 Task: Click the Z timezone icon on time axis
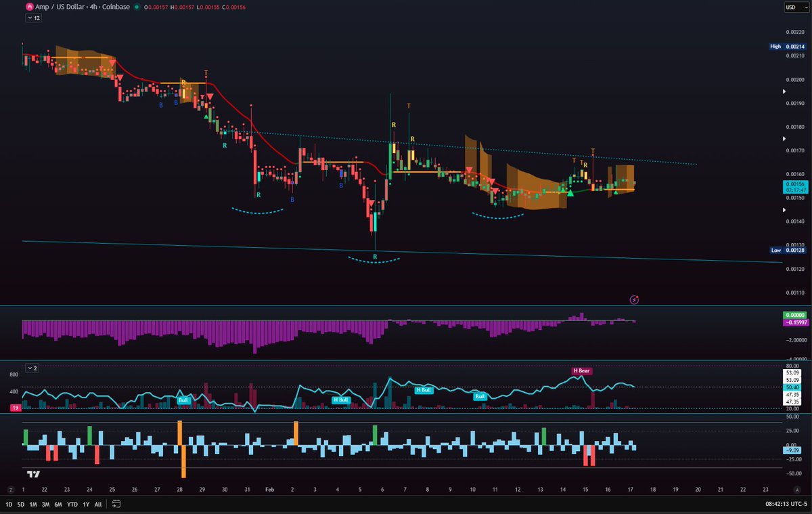(x=11, y=489)
